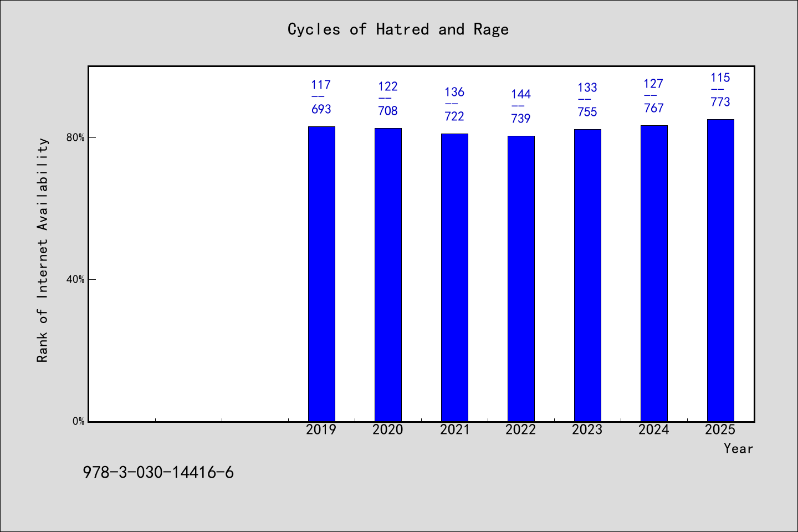Click the 'Year' x-axis title
Image resolution: width=798 pixels, height=532 pixels.
tap(738, 448)
